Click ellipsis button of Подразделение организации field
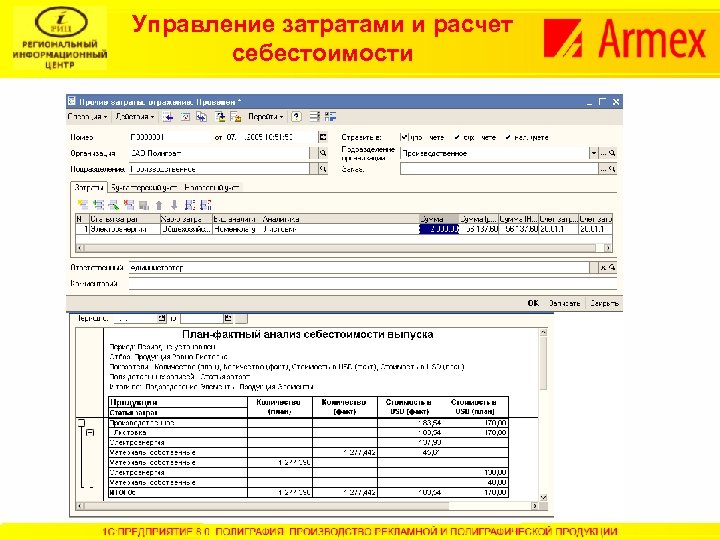Viewport: 720px width, 540px height. point(603,153)
